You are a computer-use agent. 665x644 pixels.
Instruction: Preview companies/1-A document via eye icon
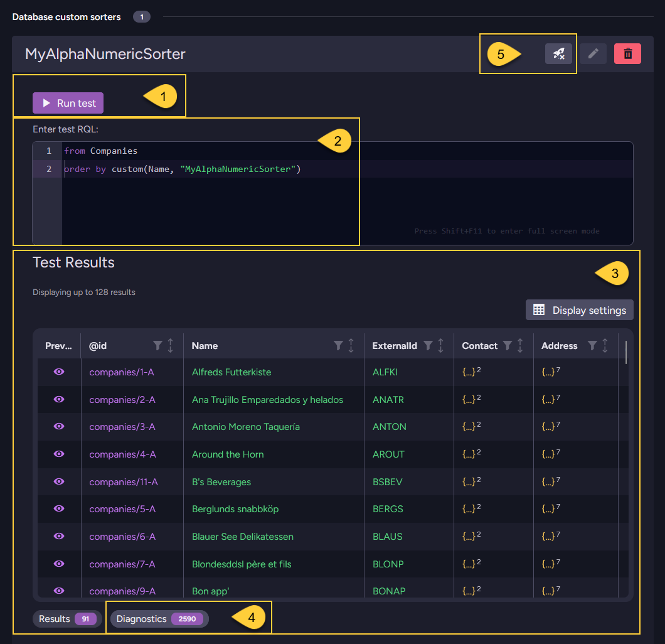point(59,372)
